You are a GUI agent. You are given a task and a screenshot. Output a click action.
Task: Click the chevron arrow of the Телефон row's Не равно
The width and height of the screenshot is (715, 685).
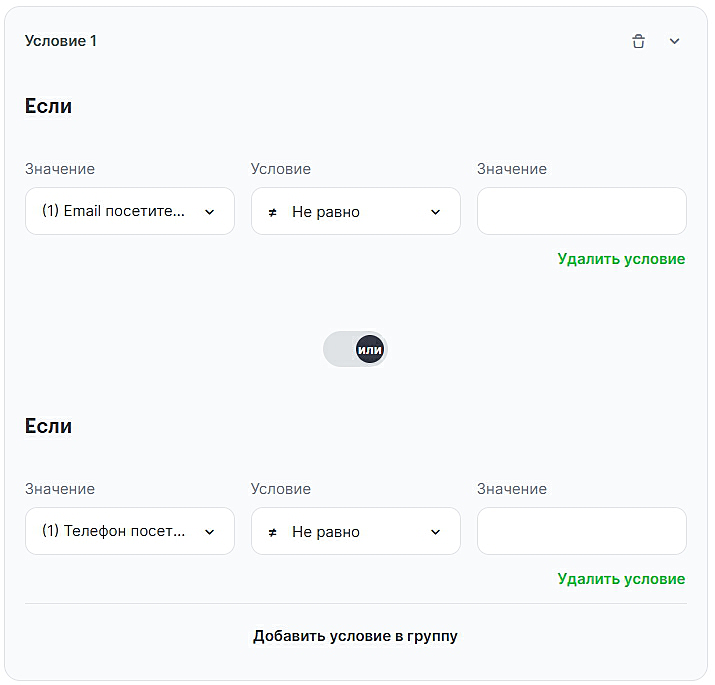(435, 532)
